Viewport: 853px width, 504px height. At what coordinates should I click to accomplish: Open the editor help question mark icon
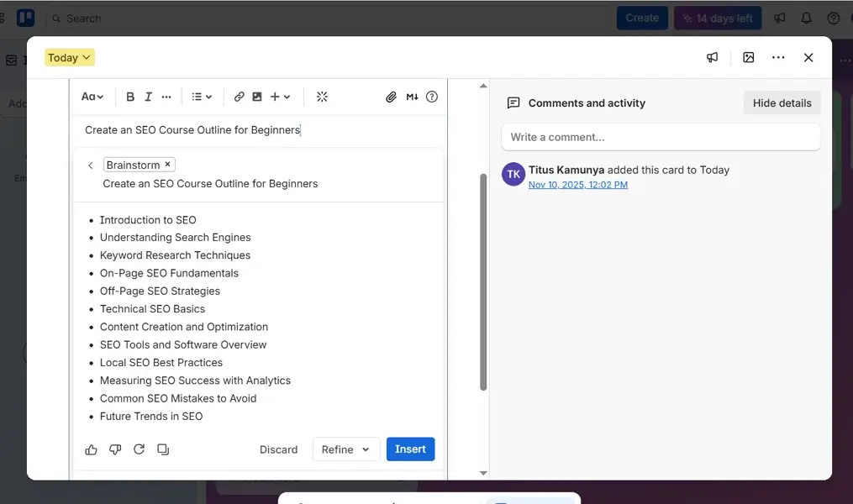click(431, 96)
